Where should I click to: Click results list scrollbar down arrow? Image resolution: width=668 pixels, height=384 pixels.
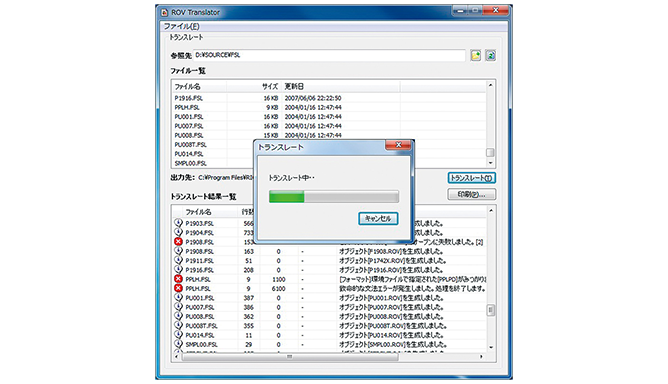point(491,347)
